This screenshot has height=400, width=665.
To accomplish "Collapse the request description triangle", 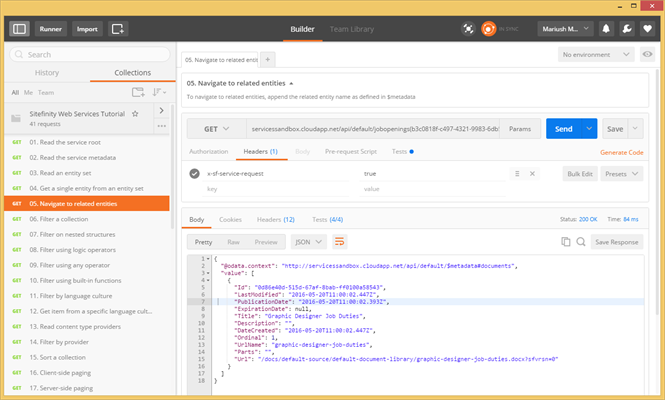I will point(291,82).
